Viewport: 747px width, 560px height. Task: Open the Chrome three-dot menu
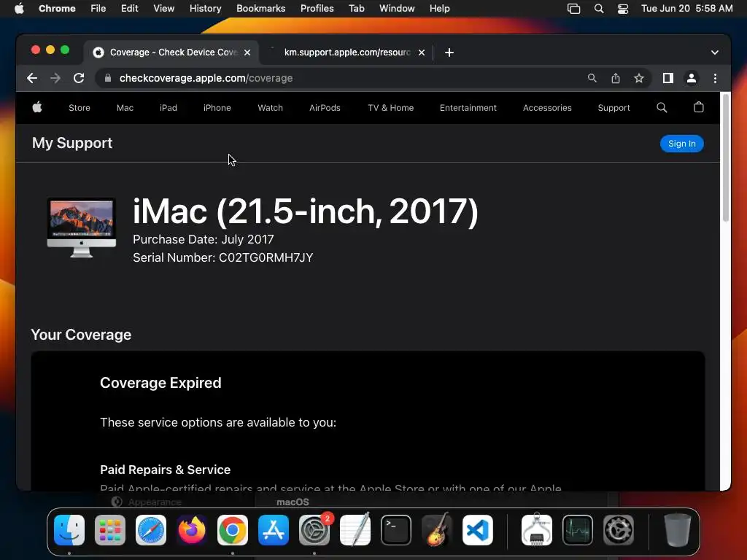click(x=715, y=78)
